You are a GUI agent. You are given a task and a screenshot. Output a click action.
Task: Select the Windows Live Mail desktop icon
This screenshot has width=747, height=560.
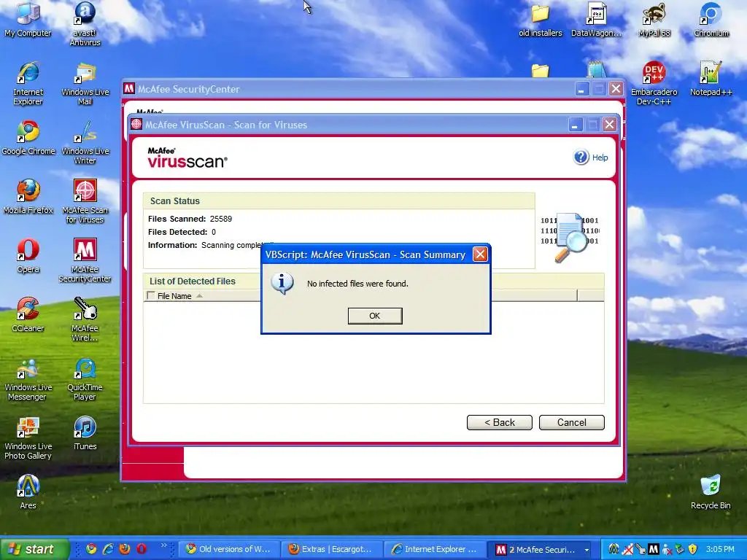click(x=85, y=83)
